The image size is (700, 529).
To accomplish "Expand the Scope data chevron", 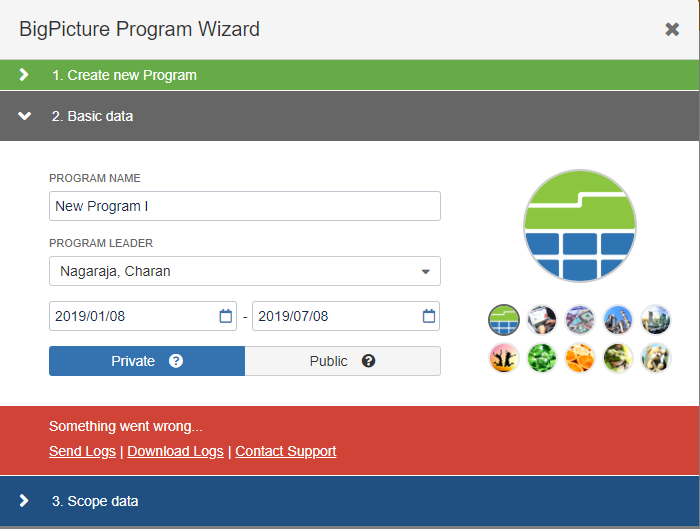I will tap(24, 501).
